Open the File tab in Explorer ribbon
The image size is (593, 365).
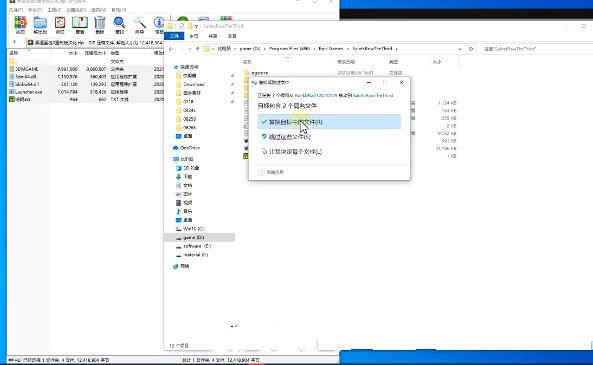click(174, 36)
